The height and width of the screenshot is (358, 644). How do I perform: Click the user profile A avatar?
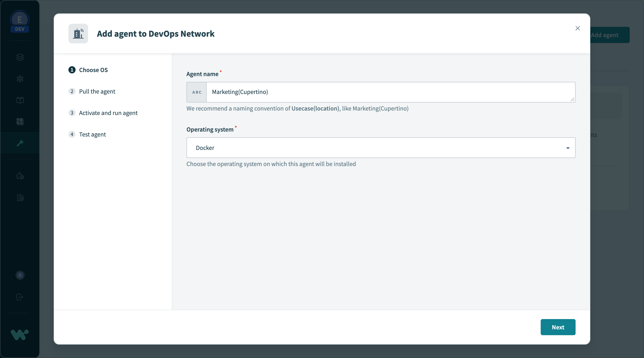20,275
